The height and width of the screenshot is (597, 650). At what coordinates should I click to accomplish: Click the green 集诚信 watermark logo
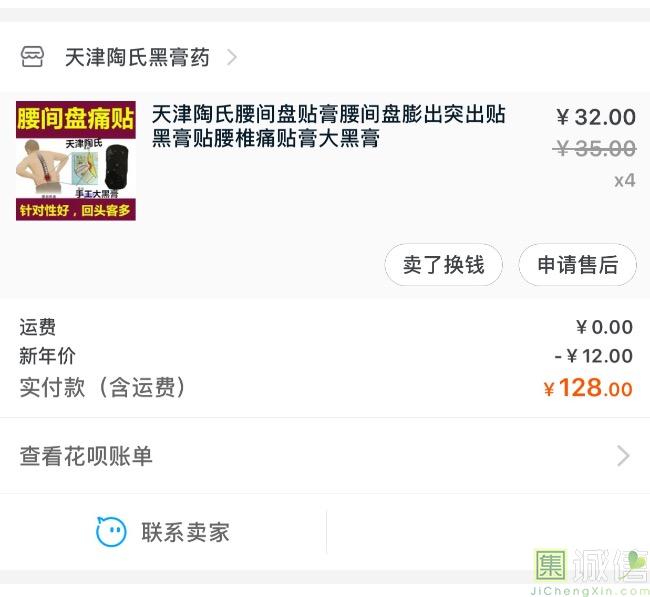[x=590, y=571]
